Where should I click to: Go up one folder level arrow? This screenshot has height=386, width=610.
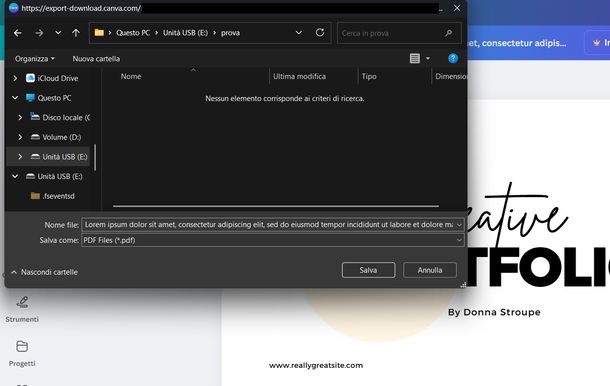(76, 33)
